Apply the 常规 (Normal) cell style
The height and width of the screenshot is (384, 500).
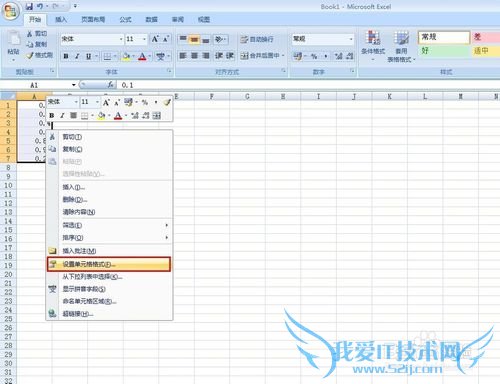coord(444,37)
